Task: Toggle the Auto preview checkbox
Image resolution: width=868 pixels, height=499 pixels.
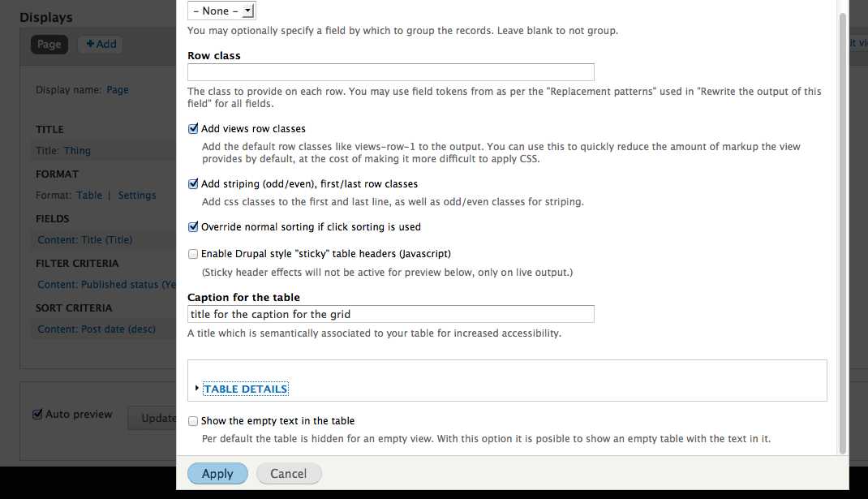Action: (x=37, y=414)
